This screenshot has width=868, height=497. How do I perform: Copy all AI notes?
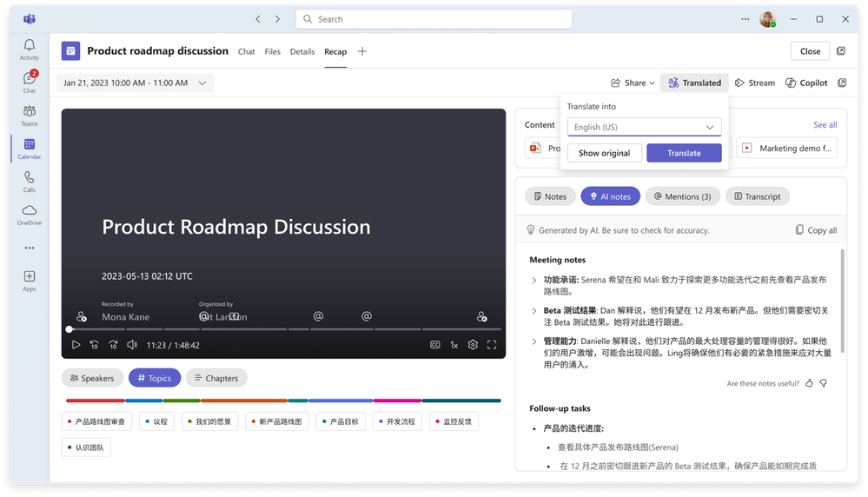point(816,230)
